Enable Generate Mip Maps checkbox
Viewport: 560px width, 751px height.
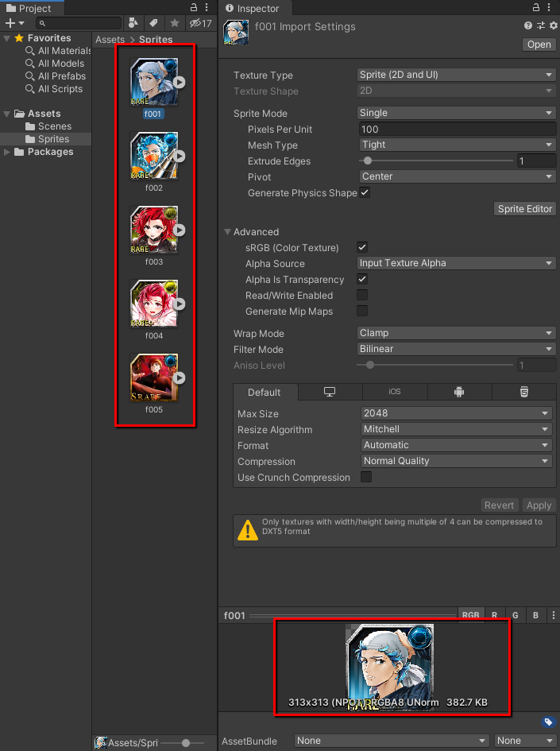tap(362, 311)
